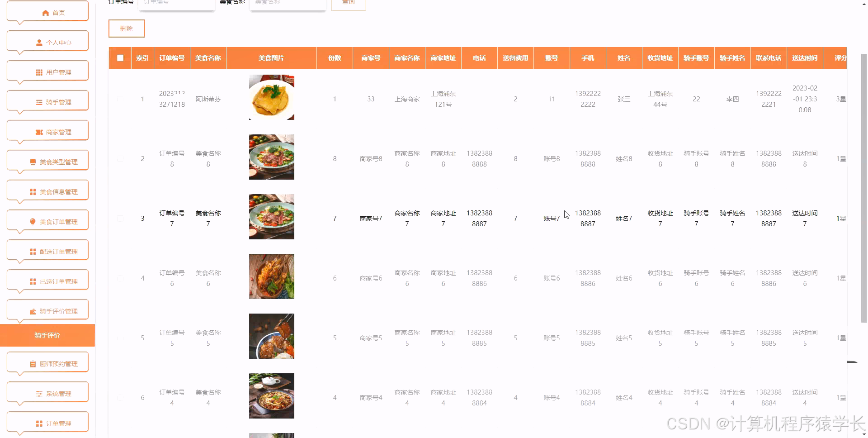Click the bulb icon for 美食订单管理
Image resolution: width=868 pixels, height=438 pixels.
[x=33, y=222]
